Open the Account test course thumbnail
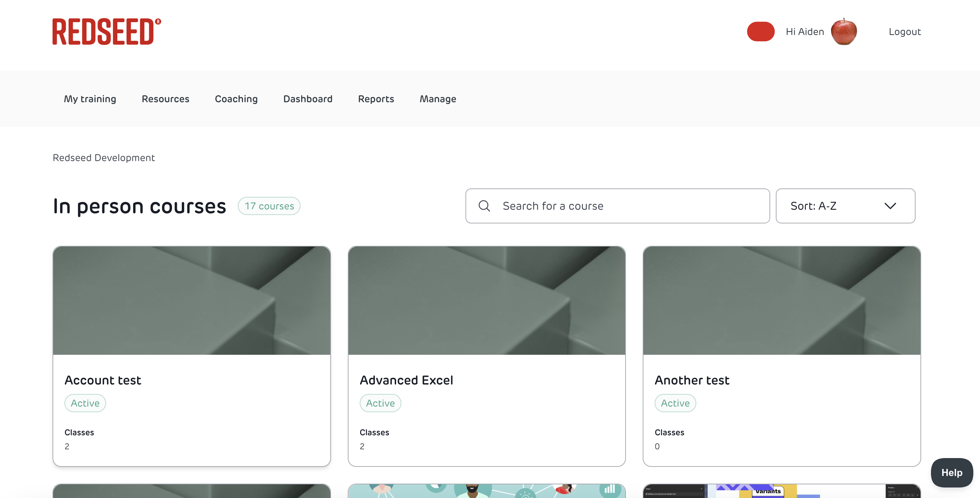Screen dimensions: 980x498 [x=191, y=300]
